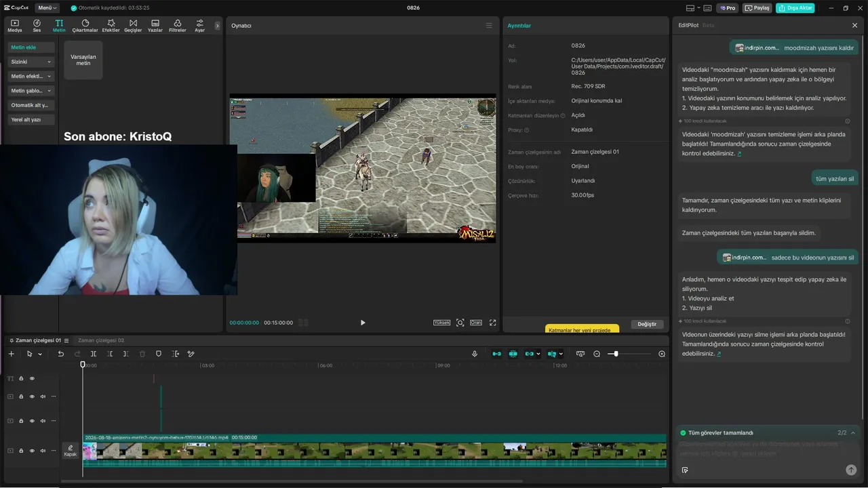Screen dimensions: 868x488
Task: Collapse the Tüm görevler tamamlandı panel
Action: tap(853, 432)
